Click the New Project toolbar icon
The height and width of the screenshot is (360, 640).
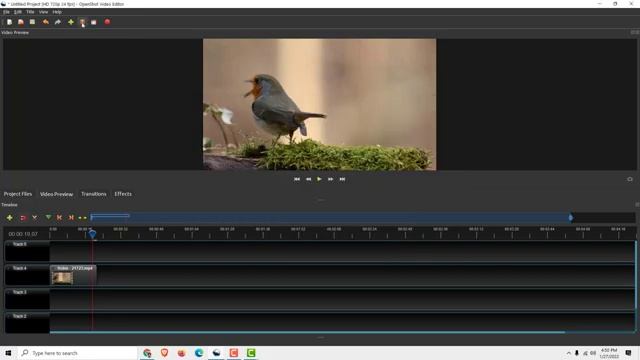(x=9, y=22)
